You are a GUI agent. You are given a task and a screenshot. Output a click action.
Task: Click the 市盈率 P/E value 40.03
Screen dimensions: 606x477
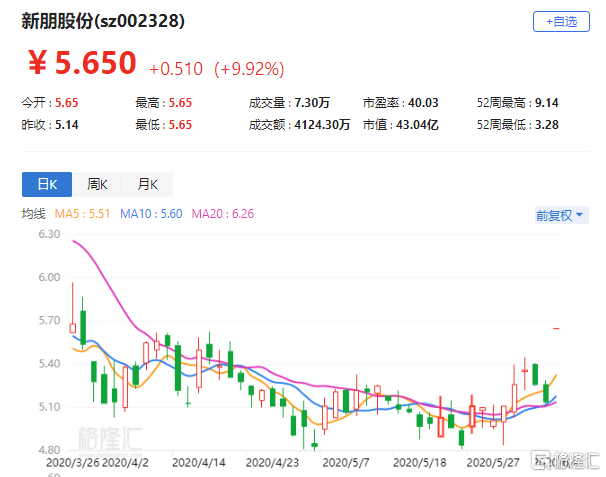point(423,103)
